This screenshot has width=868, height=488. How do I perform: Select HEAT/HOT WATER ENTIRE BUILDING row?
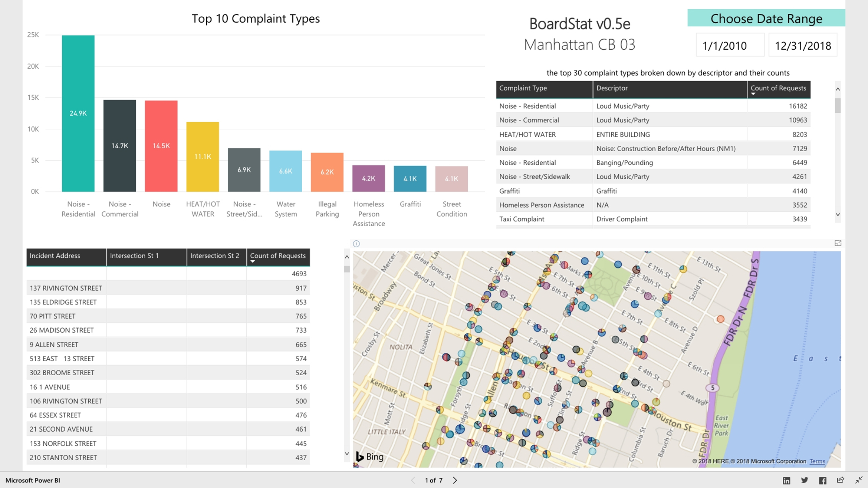click(653, 134)
